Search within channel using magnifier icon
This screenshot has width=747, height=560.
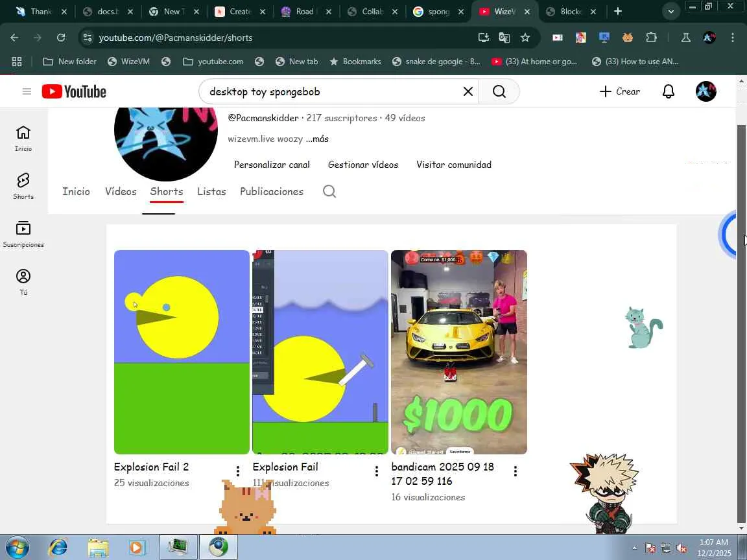[x=329, y=191]
